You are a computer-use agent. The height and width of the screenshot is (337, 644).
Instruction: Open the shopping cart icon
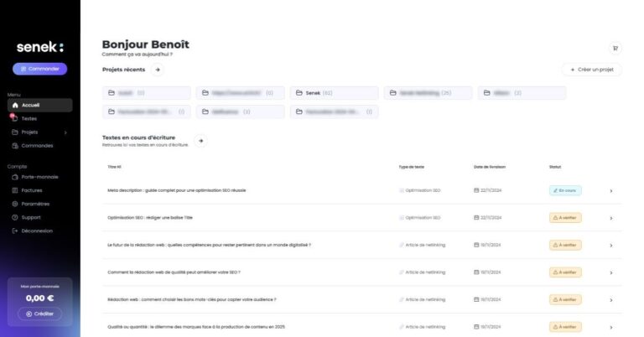point(615,49)
